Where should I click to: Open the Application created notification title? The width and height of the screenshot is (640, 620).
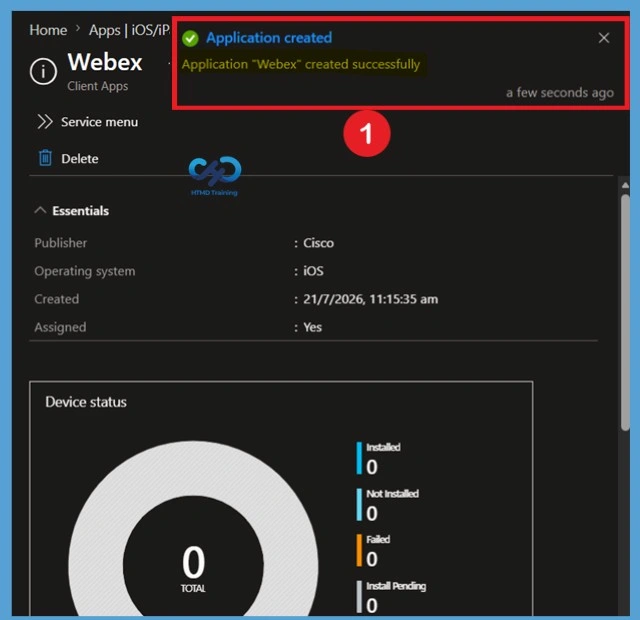269,38
